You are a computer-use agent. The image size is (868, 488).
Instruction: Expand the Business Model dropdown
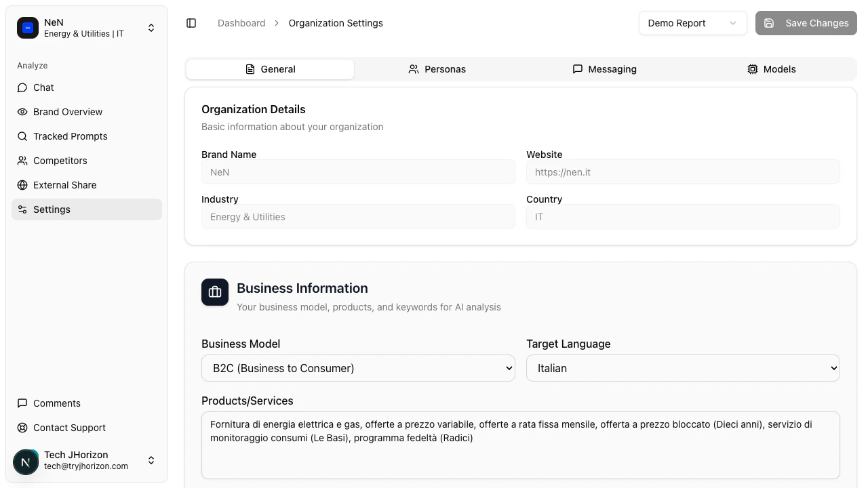click(x=358, y=368)
